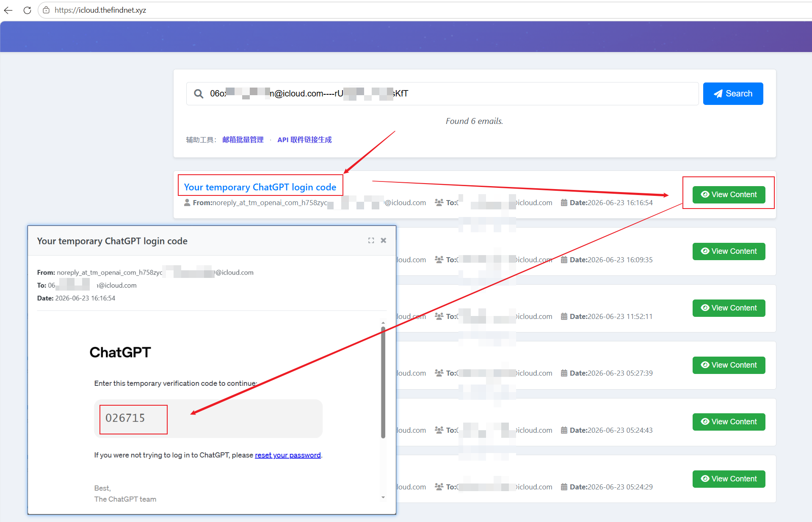
Task: Click the sender person icon in the first email
Action: [x=187, y=203]
